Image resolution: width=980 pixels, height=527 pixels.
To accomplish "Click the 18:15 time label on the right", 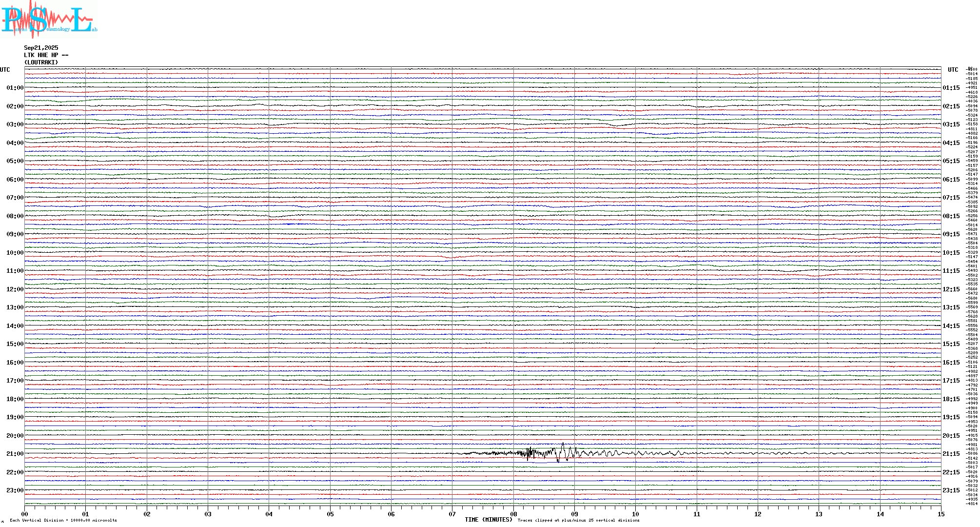I will (951, 399).
